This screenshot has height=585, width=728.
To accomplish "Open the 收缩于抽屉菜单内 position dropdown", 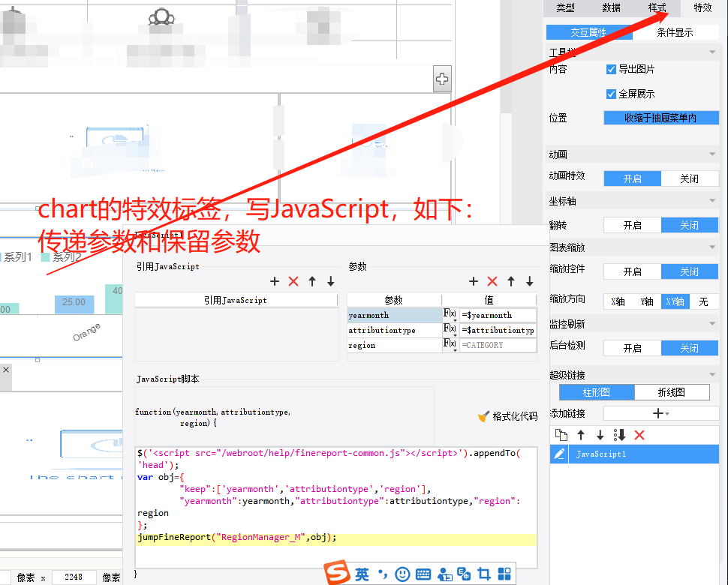I will click(x=661, y=118).
